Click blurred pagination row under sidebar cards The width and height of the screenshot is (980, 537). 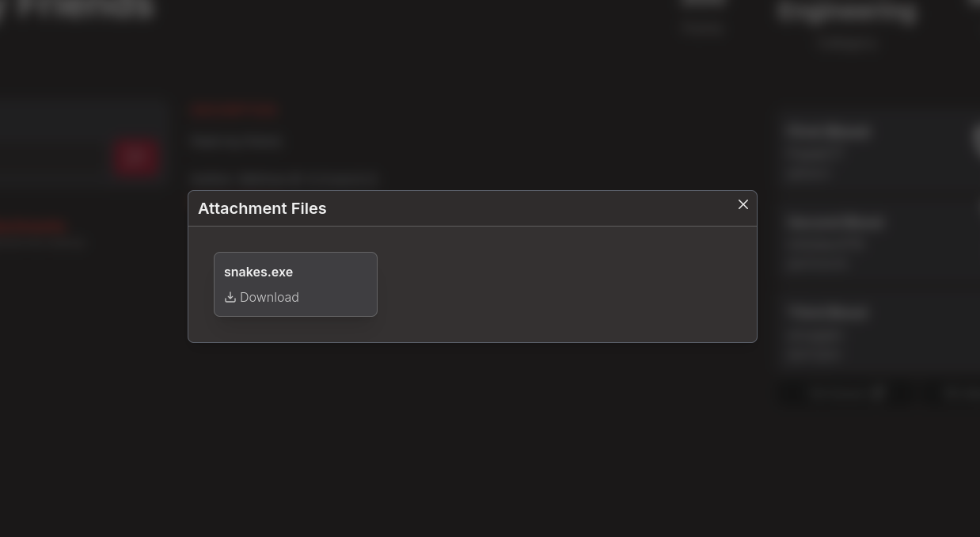[871, 393]
